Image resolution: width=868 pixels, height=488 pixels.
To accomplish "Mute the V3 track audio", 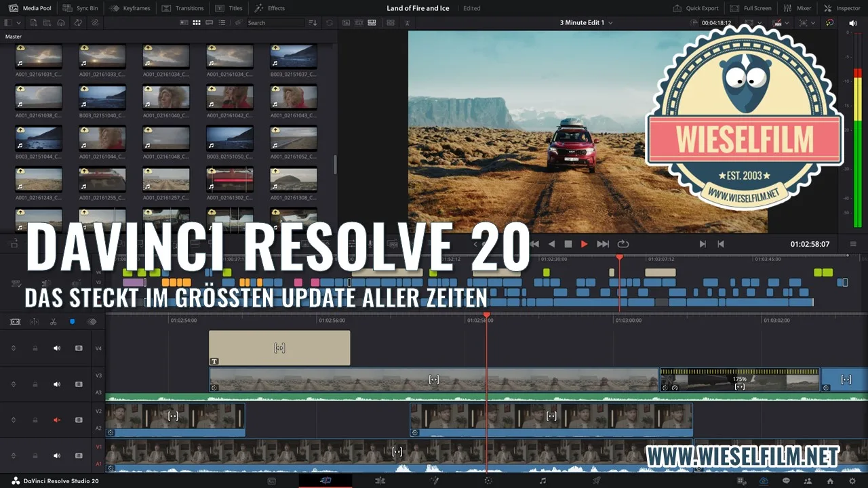I will 57,384.
